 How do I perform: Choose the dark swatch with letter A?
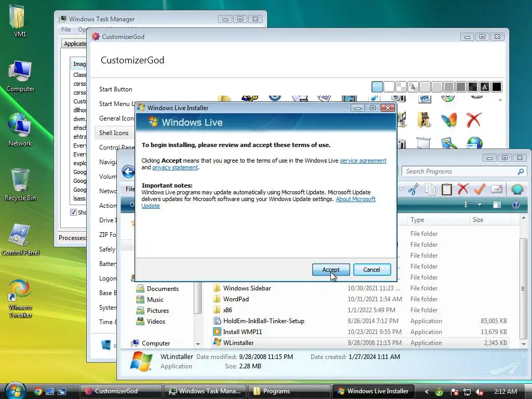[x=485, y=87]
